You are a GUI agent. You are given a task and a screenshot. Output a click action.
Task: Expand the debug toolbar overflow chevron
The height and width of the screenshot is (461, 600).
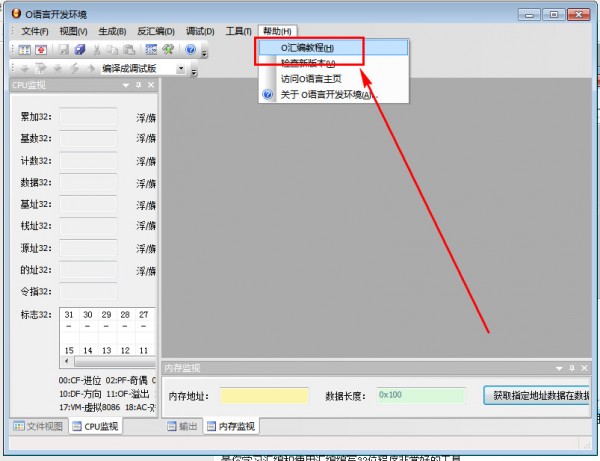194,72
